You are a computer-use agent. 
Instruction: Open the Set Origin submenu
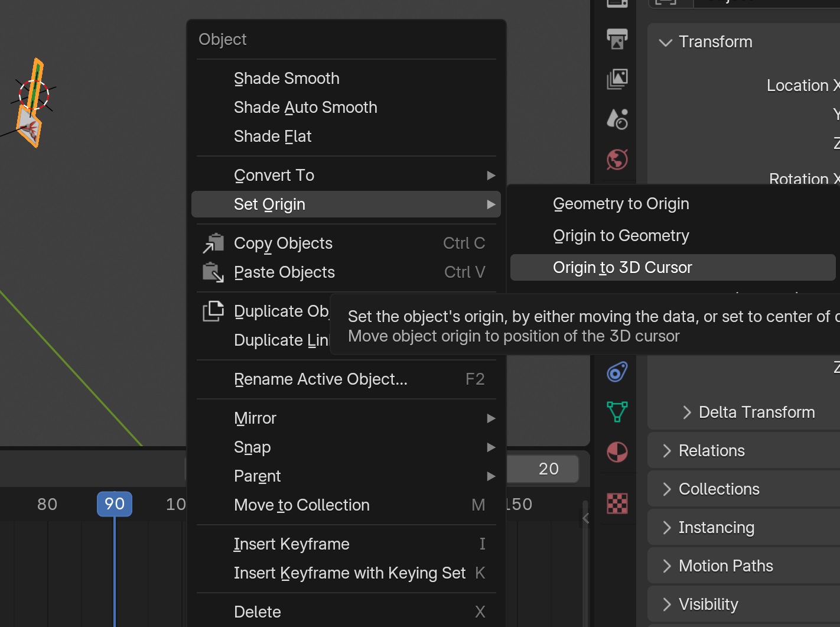pyautogui.click(x=346, y=204)
